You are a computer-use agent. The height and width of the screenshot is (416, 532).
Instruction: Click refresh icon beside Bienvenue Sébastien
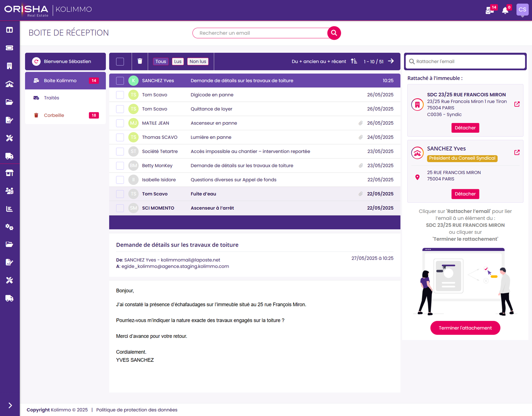tap(36, 61)
